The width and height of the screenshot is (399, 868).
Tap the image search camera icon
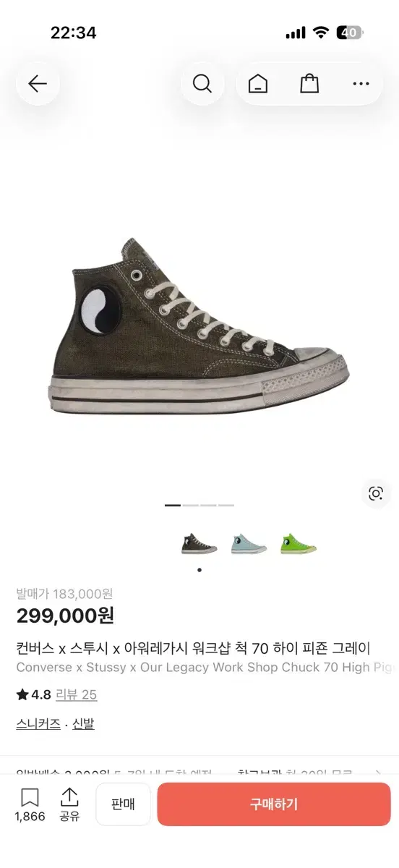(375, 493)
